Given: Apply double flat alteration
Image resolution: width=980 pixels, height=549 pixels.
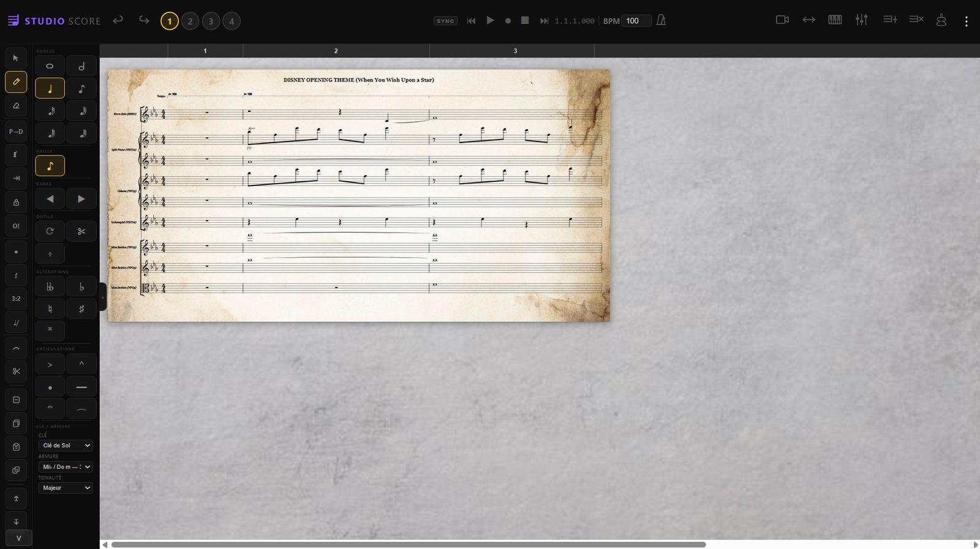Looking at the screenshot, I should click(50, 286).
